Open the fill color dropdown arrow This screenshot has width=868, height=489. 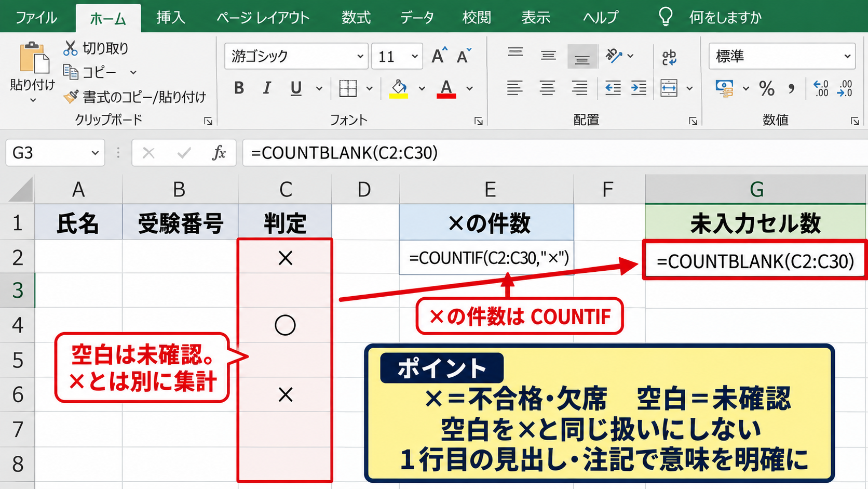(x=422, y=89)
